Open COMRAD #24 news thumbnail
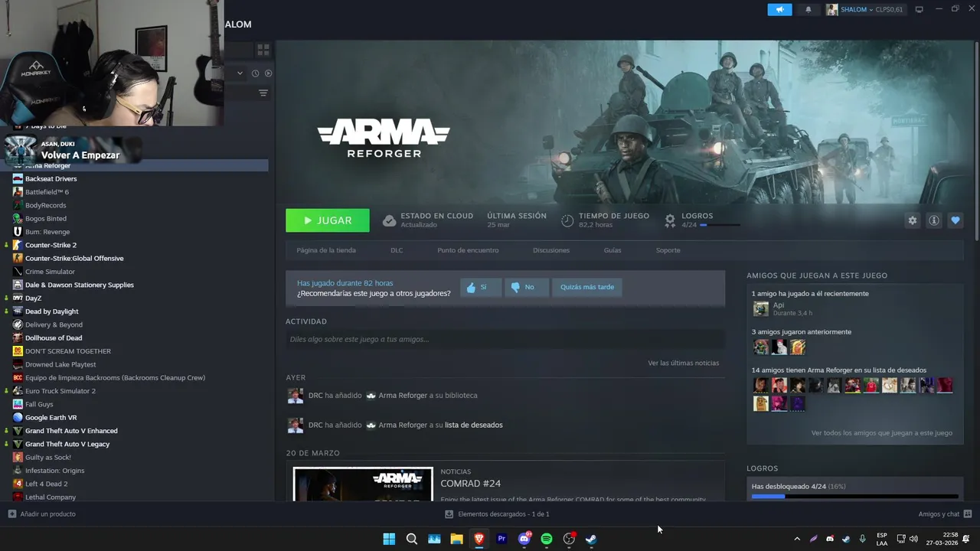The height and width of the screenshot is (551, 980). [x=363, y=484]
